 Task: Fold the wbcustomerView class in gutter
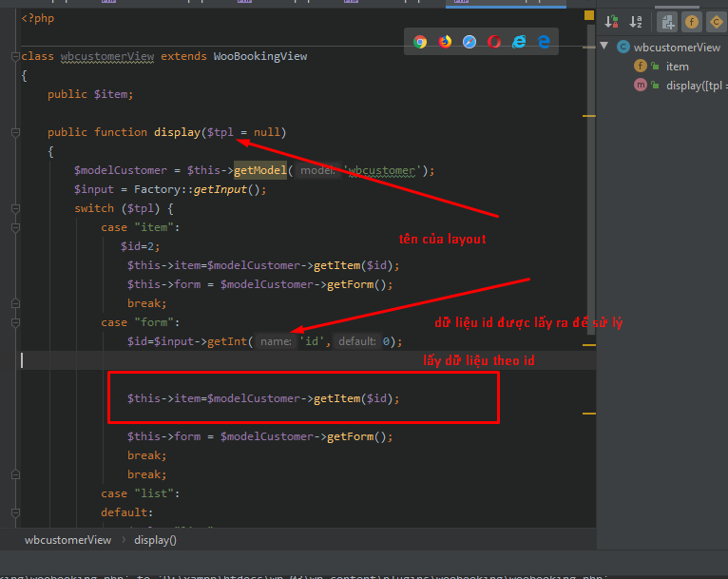point(16,56)
